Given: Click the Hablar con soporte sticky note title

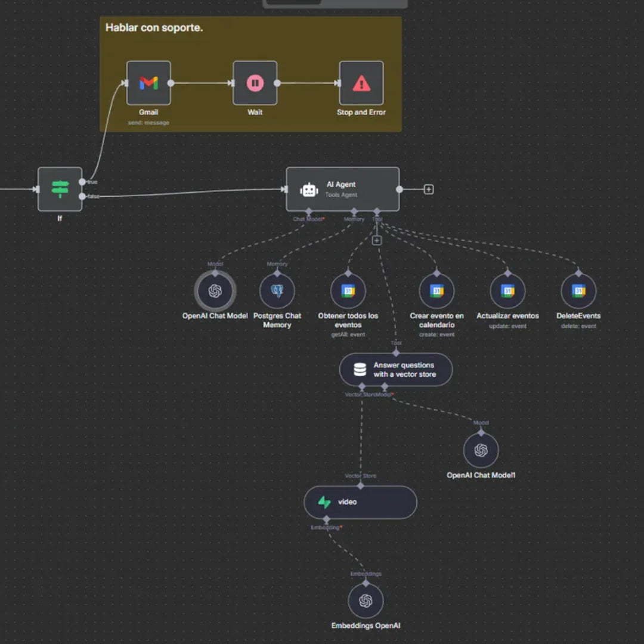Looking at the screenshot, I should (x=154, y=27).
